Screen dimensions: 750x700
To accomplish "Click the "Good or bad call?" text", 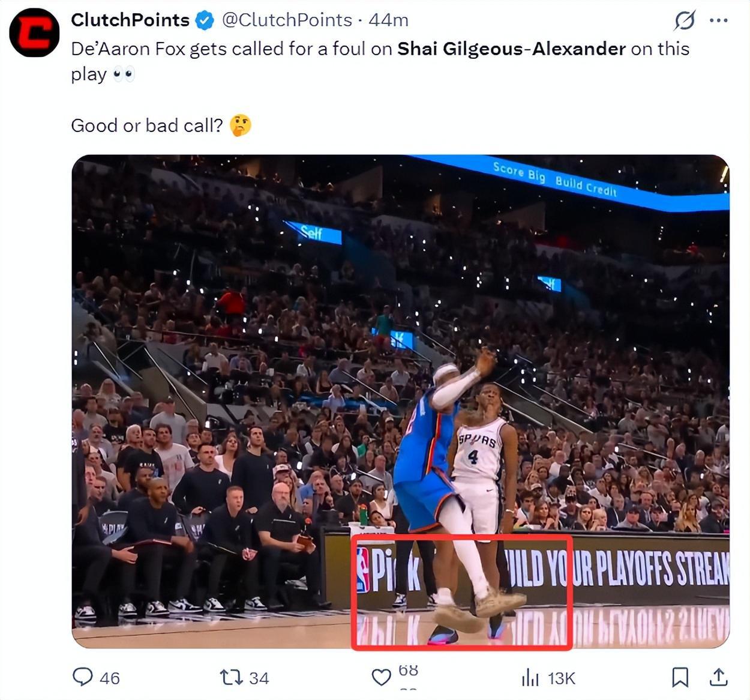I will [x=147, y=125].
